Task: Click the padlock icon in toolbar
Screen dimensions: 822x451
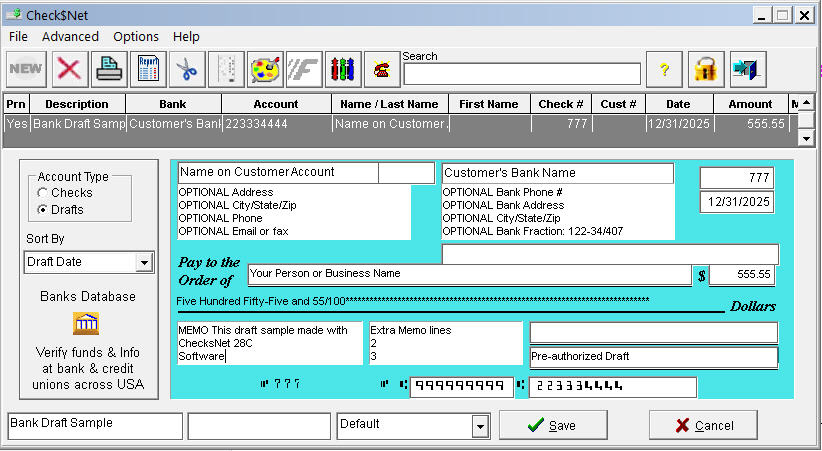Action: click(x=706, y=69)
